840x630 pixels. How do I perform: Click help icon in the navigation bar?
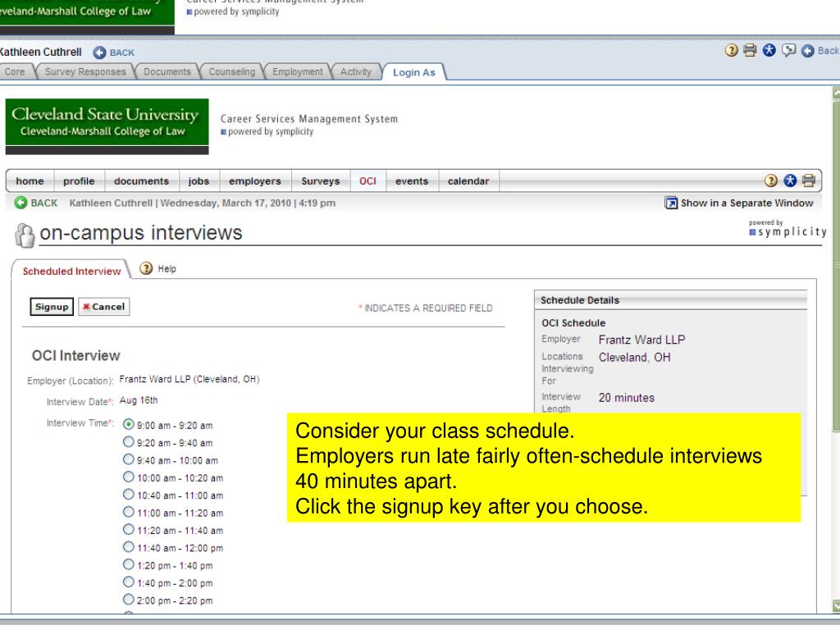(x=771, y=180)
